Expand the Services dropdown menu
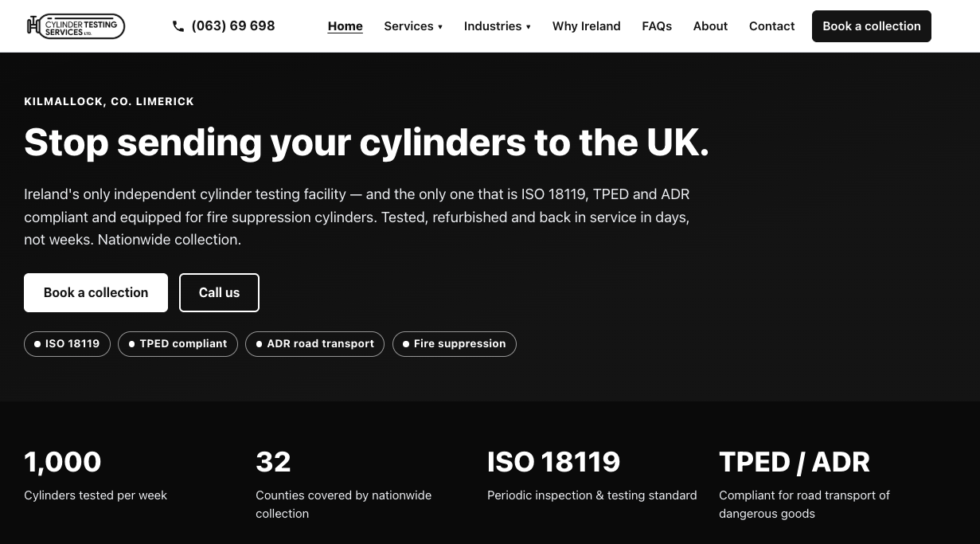The image size is (980, 544). coord(413,26)
